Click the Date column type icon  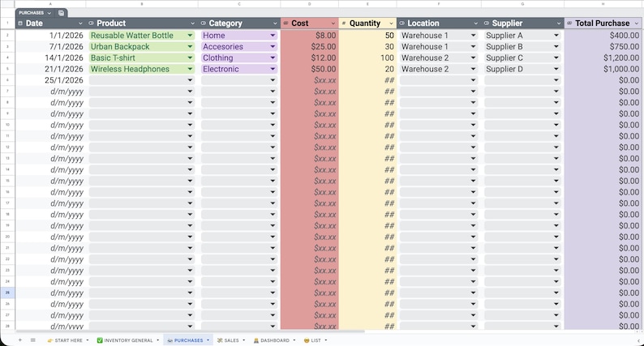coord(20,23)
